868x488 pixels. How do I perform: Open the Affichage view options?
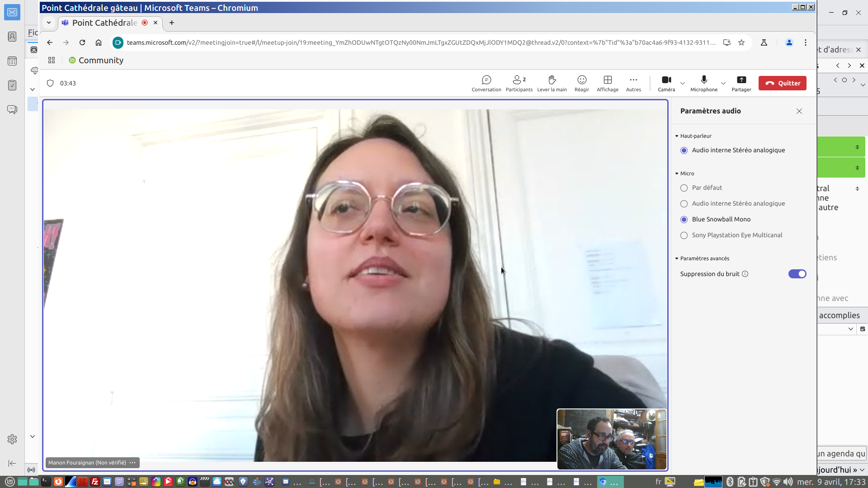tap(607, 83)
